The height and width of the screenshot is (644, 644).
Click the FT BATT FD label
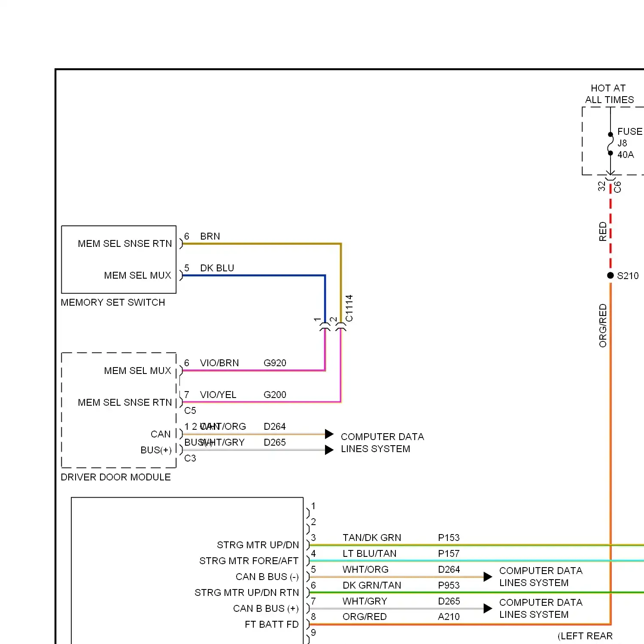[272, 624]
